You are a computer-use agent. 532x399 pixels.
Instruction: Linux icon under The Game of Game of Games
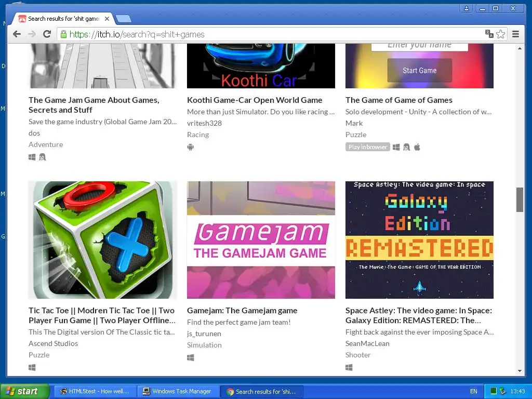tap(406, 147)
